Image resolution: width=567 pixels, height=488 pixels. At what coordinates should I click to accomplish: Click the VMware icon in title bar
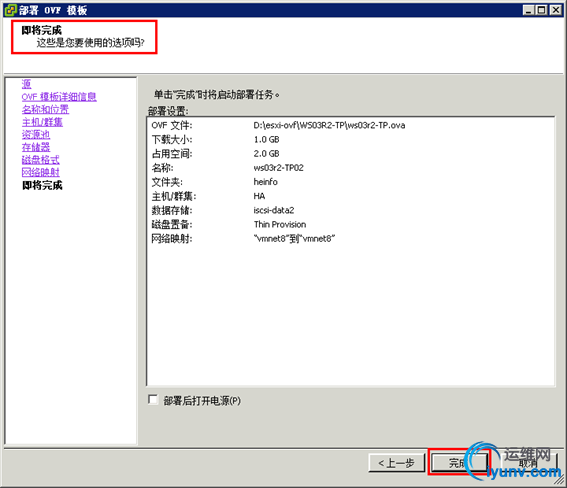pos(10,10)
